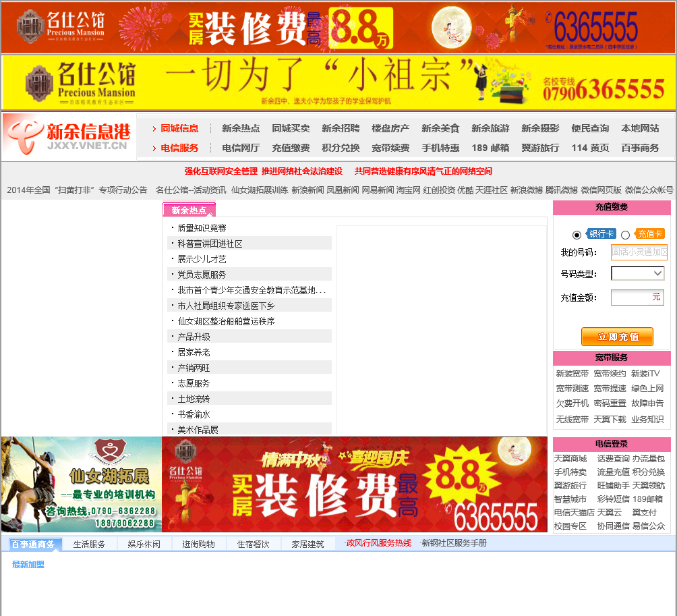This screenshot has width=677, height=616.
Task: Click the 情满中秋 喜迎国庆 banner ad
Action: click(x=355, y=484)
